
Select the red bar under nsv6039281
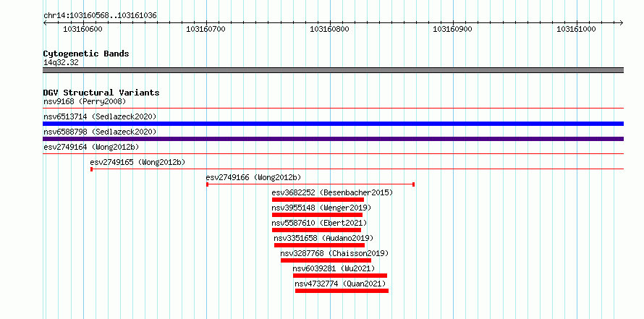tap(340, 276)
